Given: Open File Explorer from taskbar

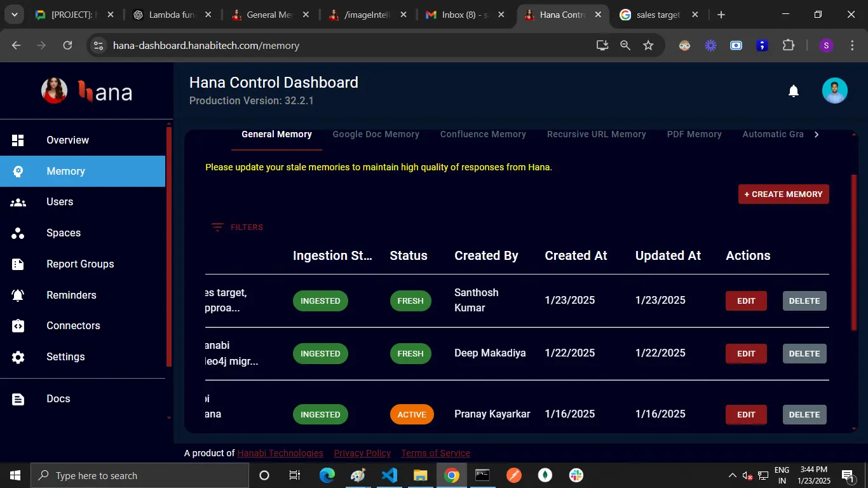Looking at the screenshot, I should pos(421,475).
